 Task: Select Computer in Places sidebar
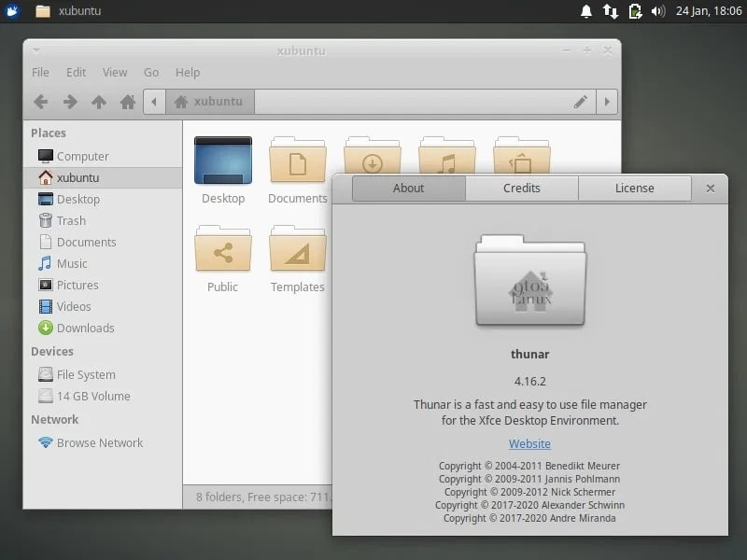point(103,156)
